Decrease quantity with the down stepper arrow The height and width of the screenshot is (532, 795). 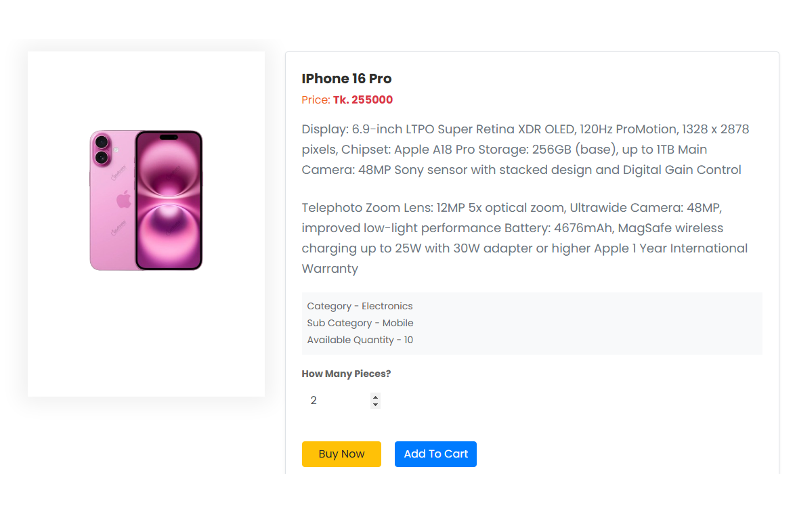pos(375,404)
